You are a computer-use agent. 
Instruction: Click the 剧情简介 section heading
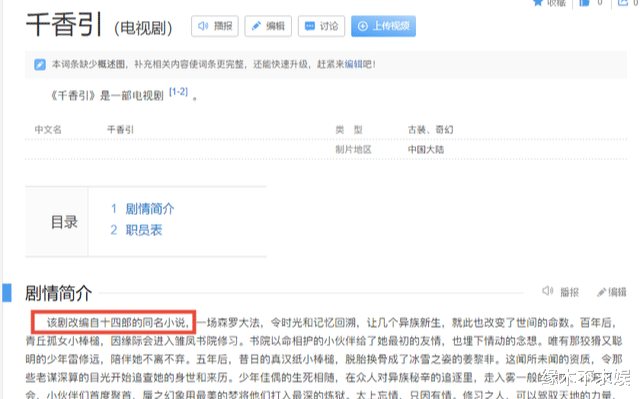pyautogui.click(x=58, y=293)
